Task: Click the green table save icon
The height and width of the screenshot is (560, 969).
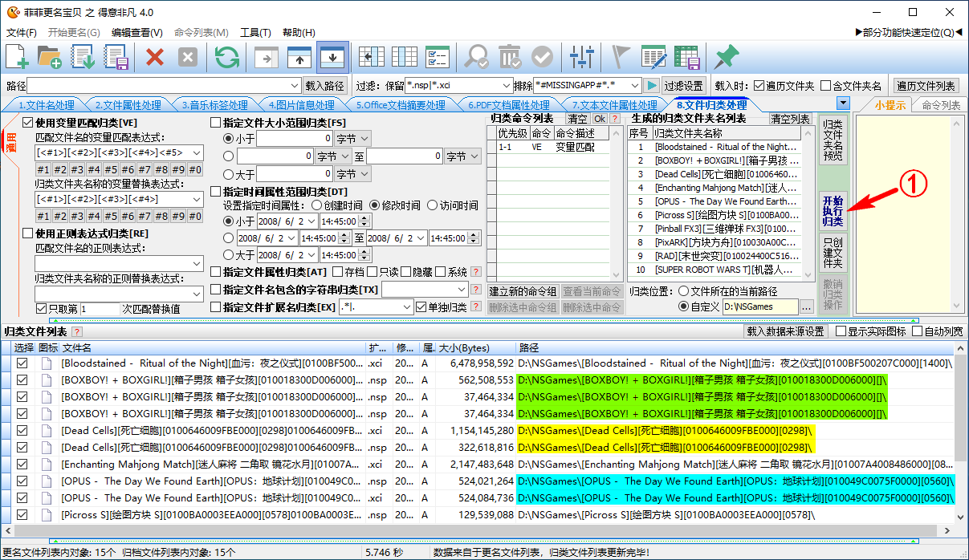Action: coord(686,57)
